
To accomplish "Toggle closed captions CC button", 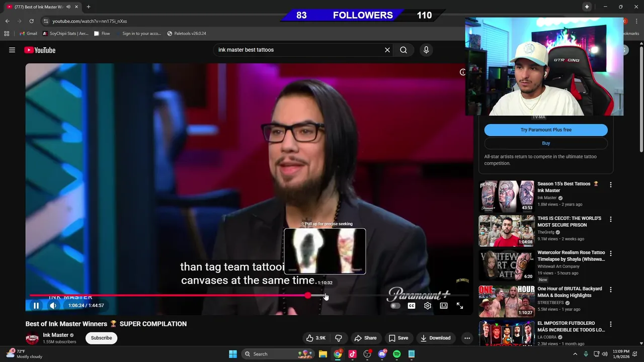I will point(412,306).
